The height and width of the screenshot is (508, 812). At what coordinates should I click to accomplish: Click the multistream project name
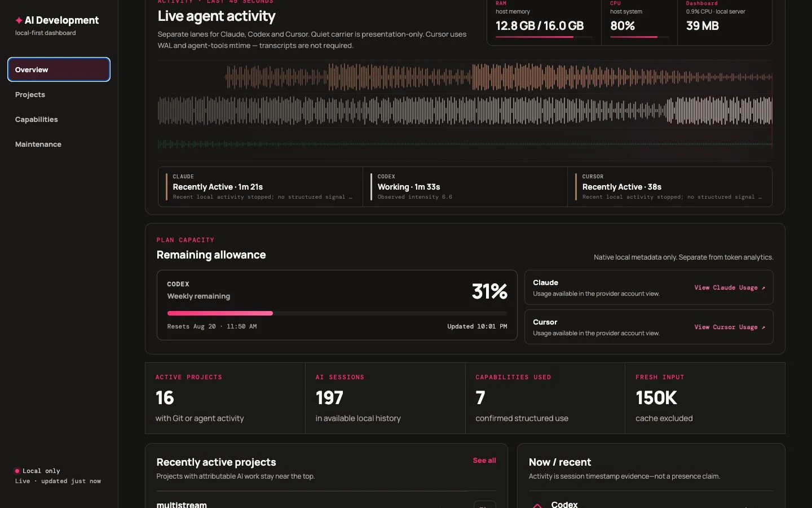(182, 505)
